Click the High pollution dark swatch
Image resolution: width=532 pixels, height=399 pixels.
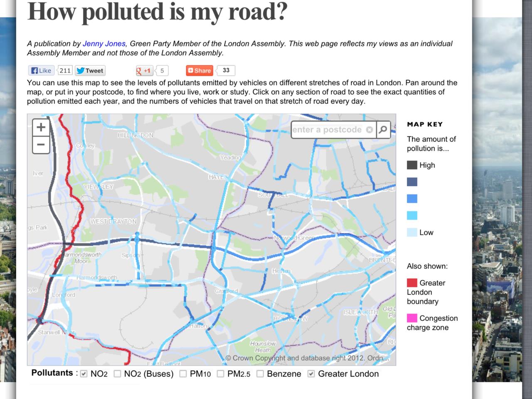[x=412, y=165]
